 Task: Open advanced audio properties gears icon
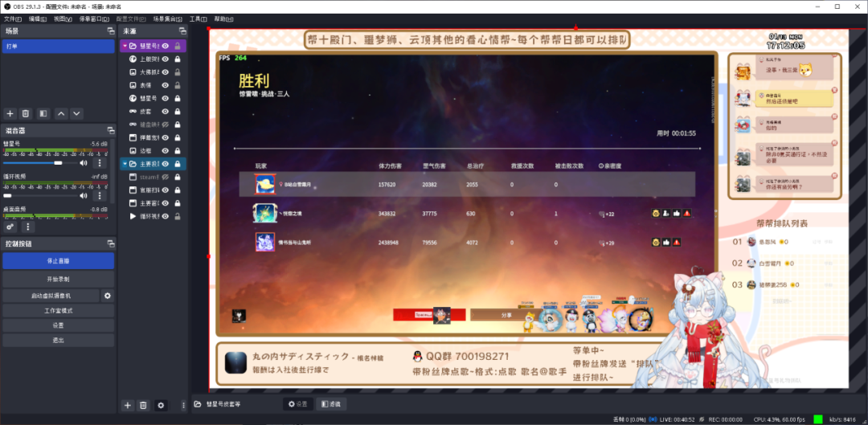(10, 227)
